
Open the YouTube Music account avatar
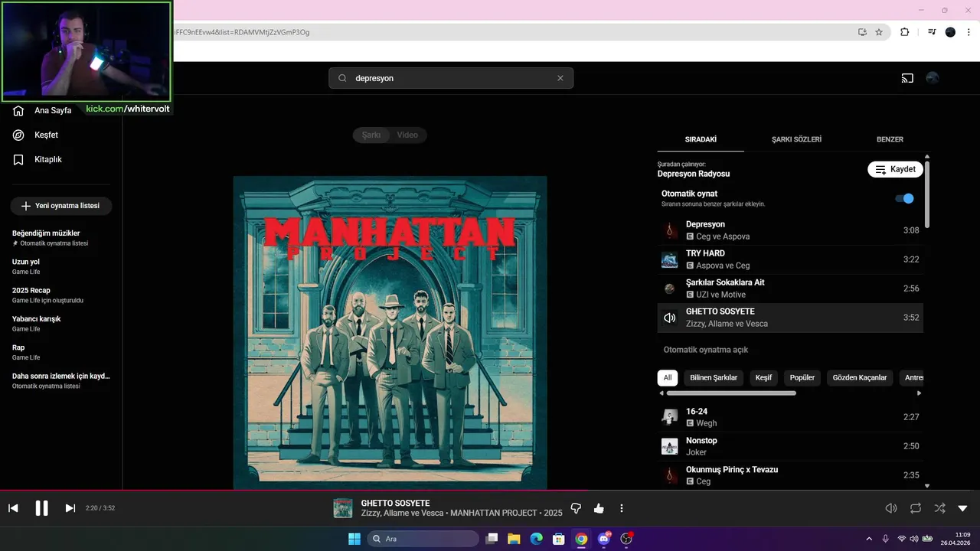tap(933, 78)
